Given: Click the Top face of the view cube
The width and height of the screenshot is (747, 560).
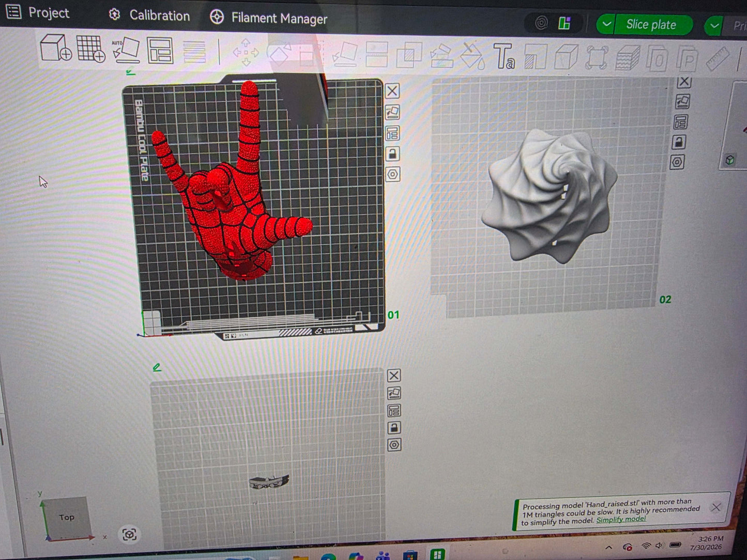Looking at the screenshot, I should point(66,517).
